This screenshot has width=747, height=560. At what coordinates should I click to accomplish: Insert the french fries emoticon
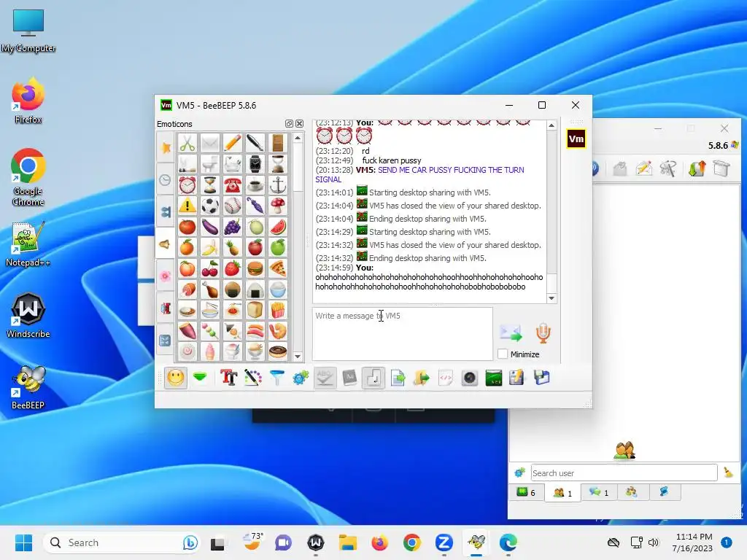(278, 311)
